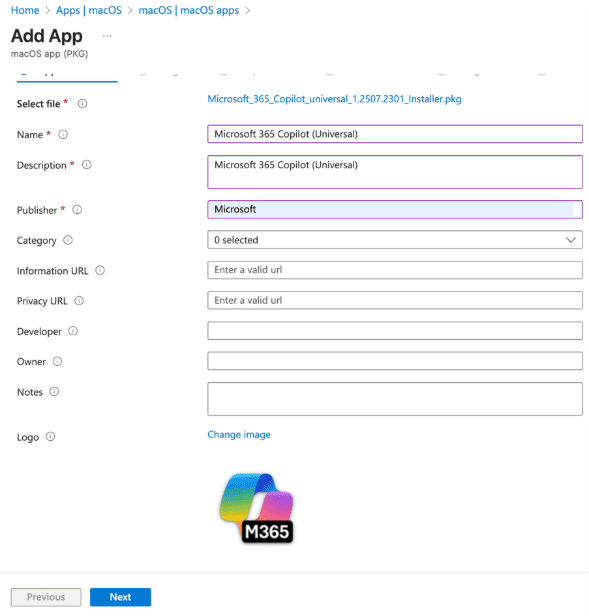The image size is (589, 616).
Task: Click the Next button
Action: coord(120,597)
